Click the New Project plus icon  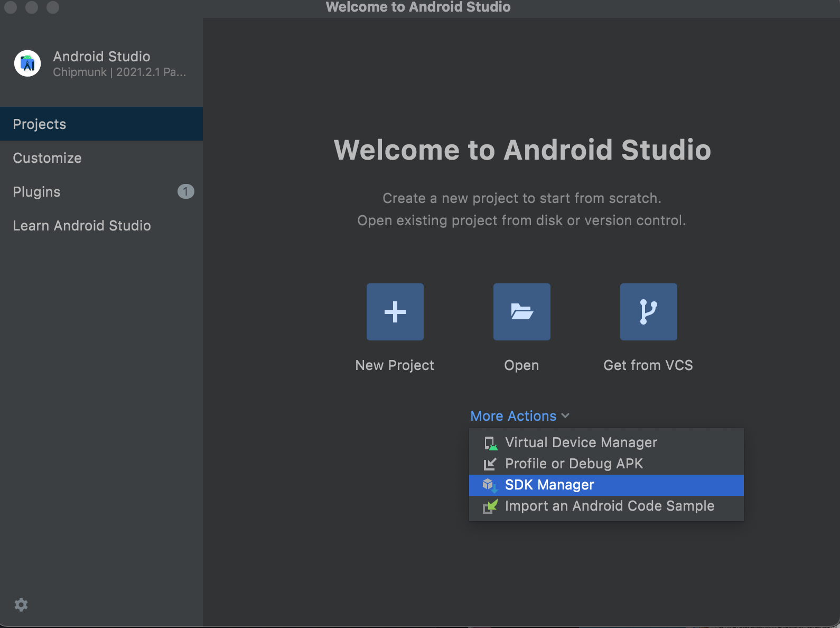395,312
